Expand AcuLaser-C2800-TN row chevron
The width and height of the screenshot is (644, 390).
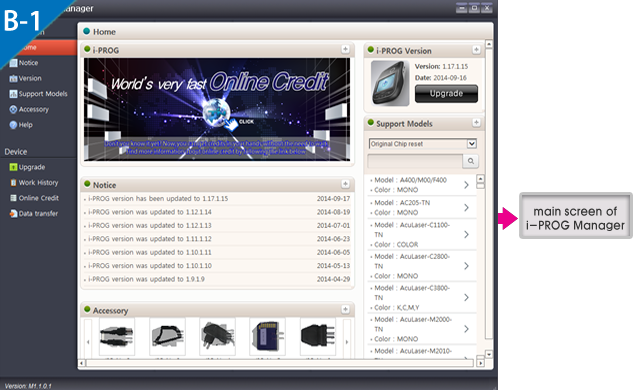tap(467, 266)
